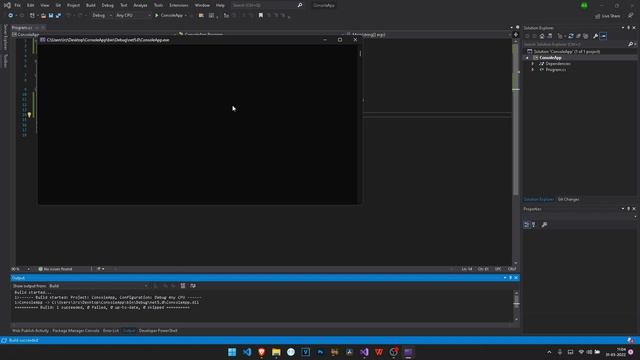Screen dimensions: 640x360
Task: Open the File menu
Action: (x=18, y=5)
